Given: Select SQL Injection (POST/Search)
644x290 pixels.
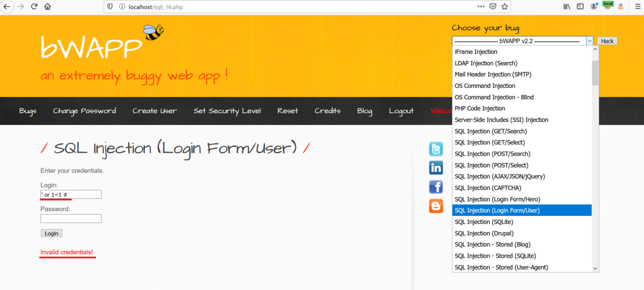Looking at the screenshot, I should pos(522,154).
